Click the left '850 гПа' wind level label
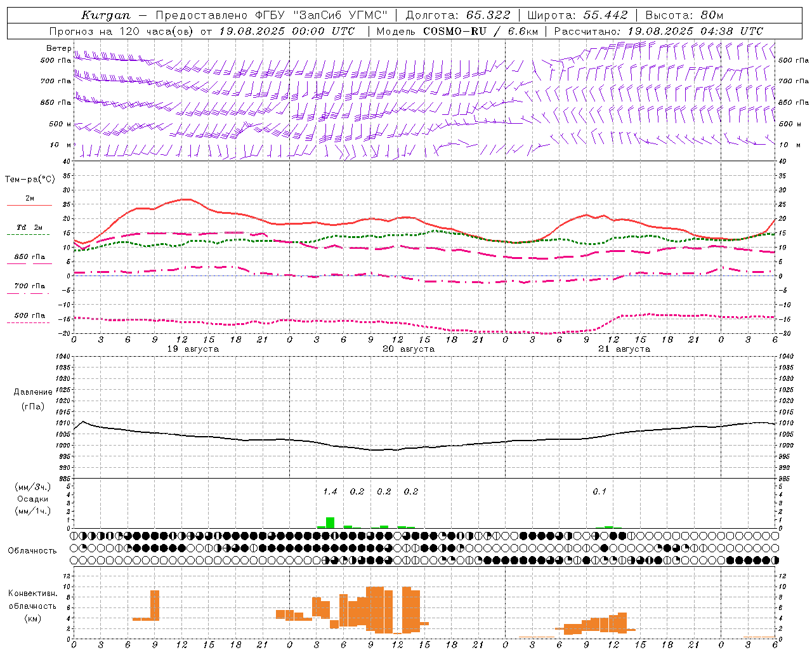Viewport: 812px width, 650px height. pyautogui.click(x=56, y=102)
